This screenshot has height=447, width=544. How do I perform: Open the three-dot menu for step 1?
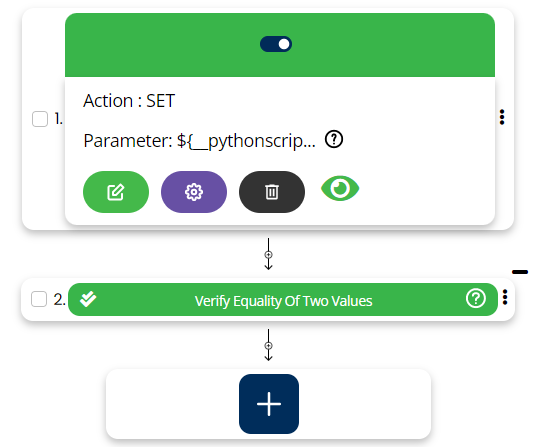(502, 117)
